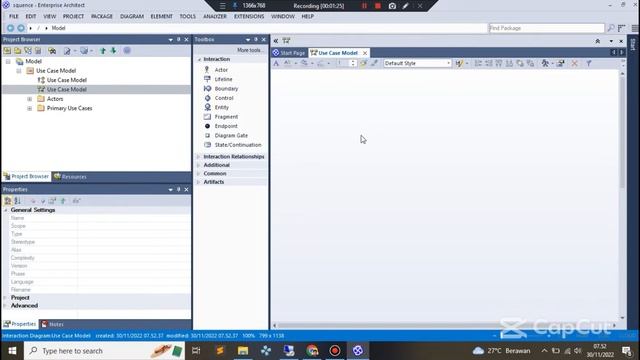Open the DIAGRAM menu
The width and height of the screenshot is (640, 360).
pos(132,16)
